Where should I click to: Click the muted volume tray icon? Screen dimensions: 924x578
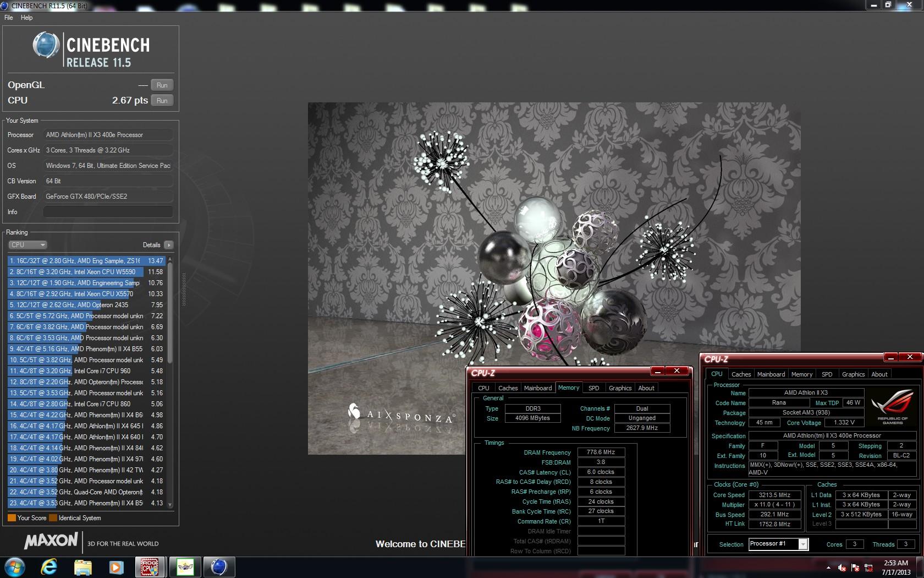(x=842, y=568)
